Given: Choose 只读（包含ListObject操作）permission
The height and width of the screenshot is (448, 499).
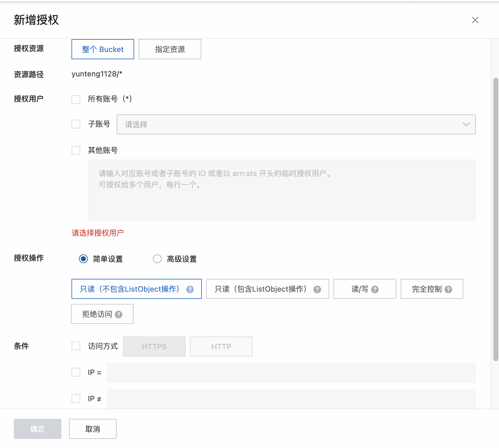Looking at the screenshot, I should [268, 289].
